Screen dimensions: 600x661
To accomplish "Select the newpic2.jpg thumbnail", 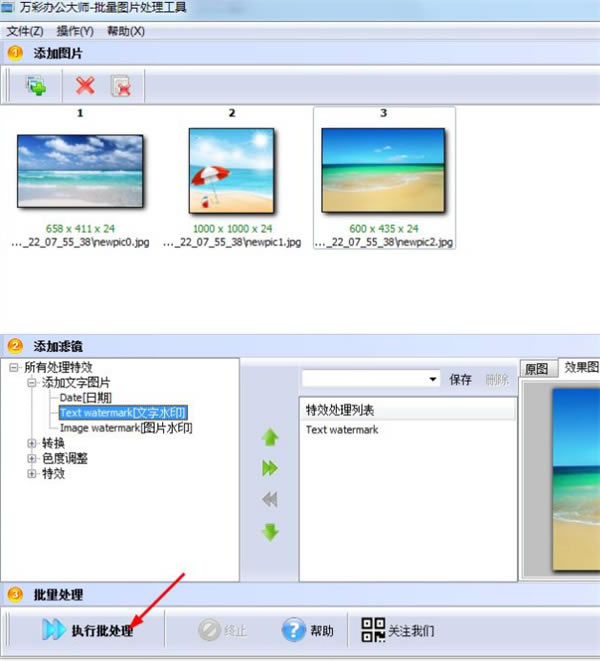I will tap(383, 170).
